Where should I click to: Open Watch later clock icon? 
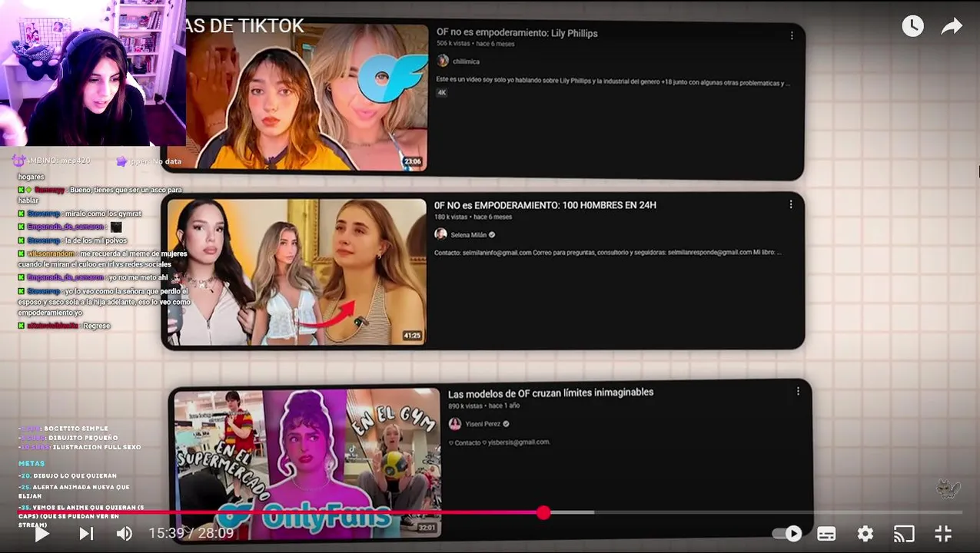[912, 26]
